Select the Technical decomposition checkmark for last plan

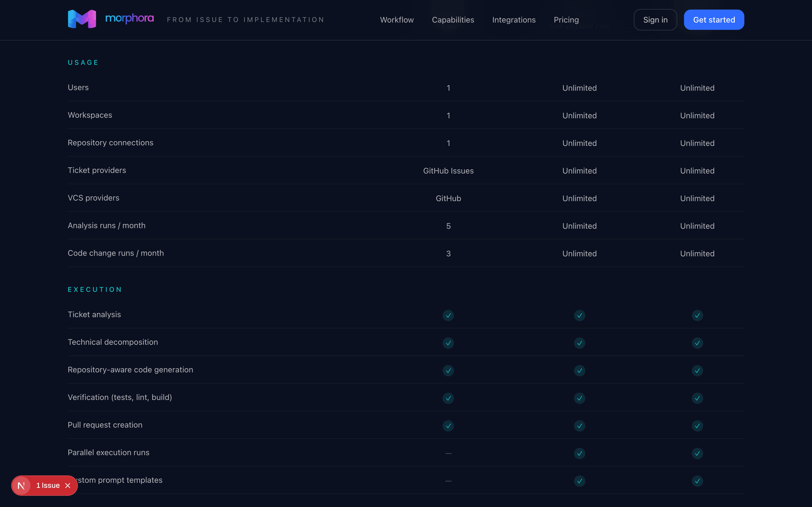[697, 343]
